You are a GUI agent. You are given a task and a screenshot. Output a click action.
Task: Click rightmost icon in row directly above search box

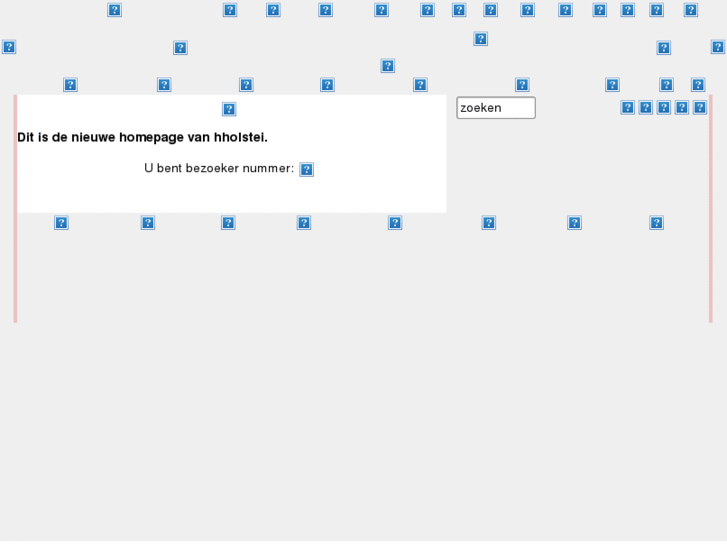[x=698, y=85]
